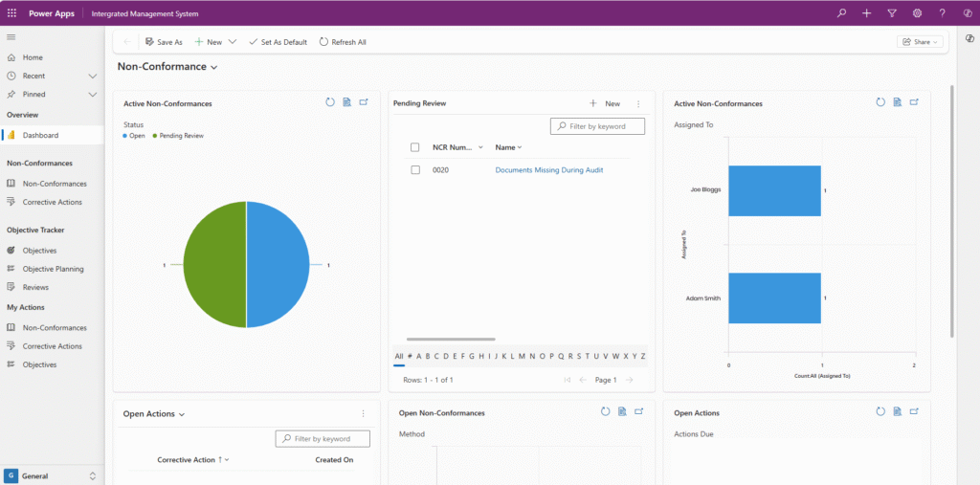Open Objective Planning in the sidebar
Screen dimensions: 980x485
[x=53, y=269]
